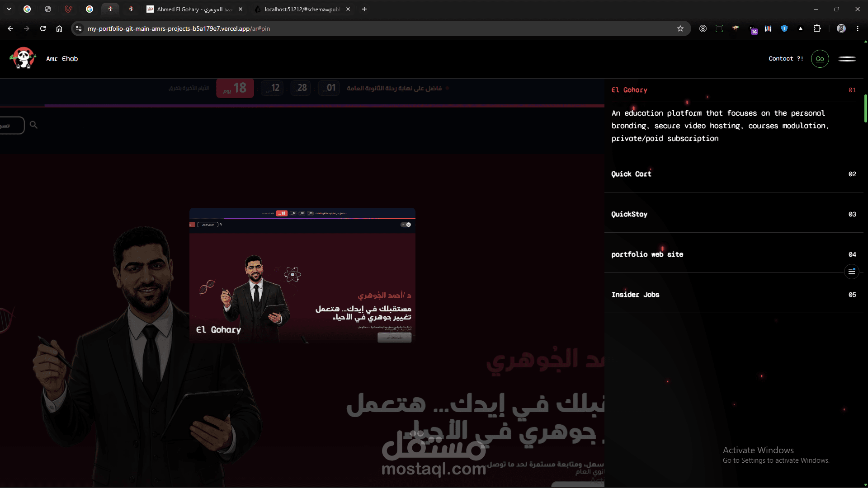Open the browser home page
This screenshot has width=868, height=488.
click(59, 28)
